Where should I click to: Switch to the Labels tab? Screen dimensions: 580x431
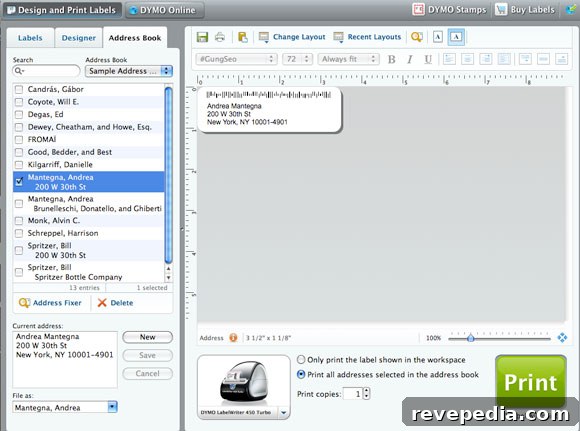pos(30,38)
